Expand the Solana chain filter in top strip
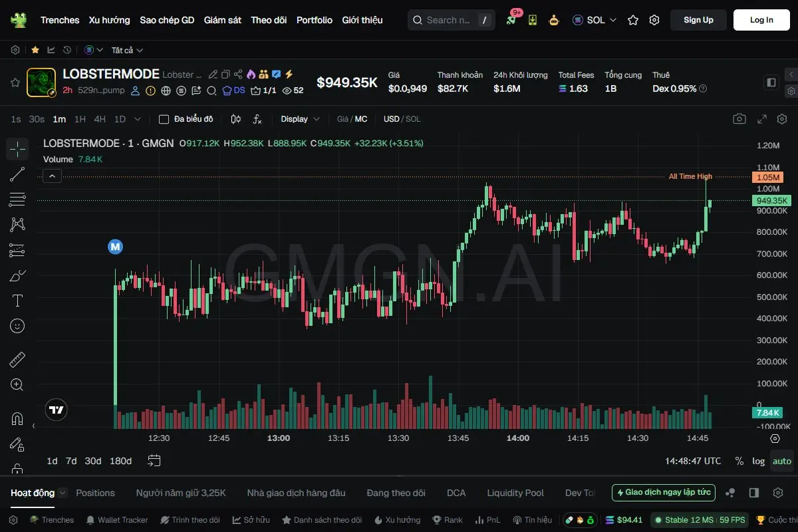798x532 pixels. 94,50
